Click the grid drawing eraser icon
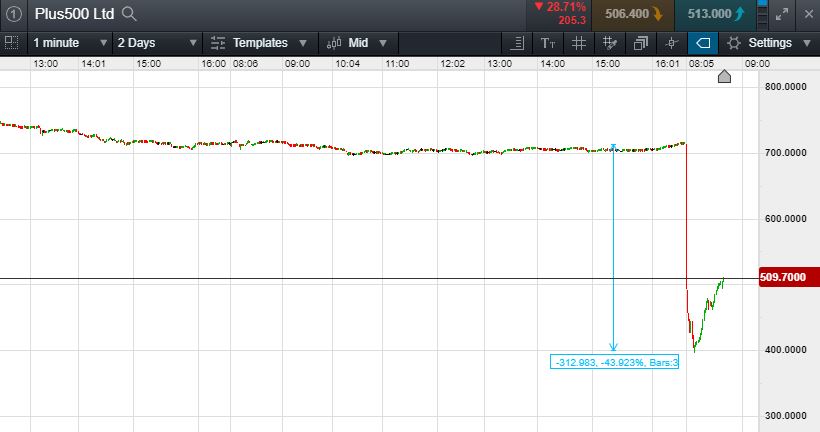 (609, 43)
